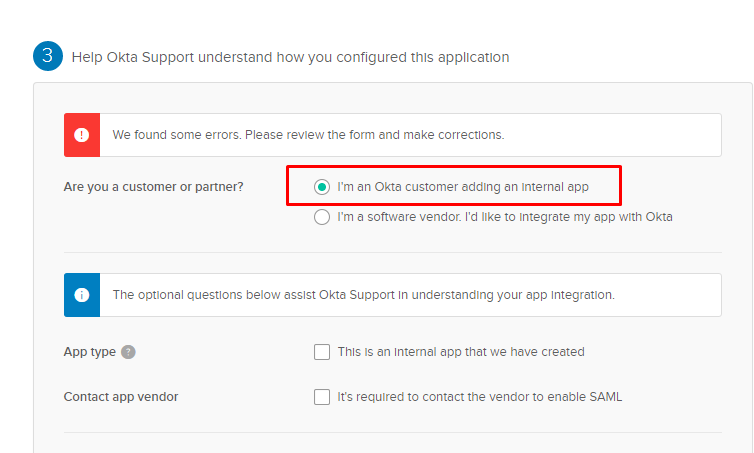
Task: Click the blue information icon
Action: click(x=80, y=295)
